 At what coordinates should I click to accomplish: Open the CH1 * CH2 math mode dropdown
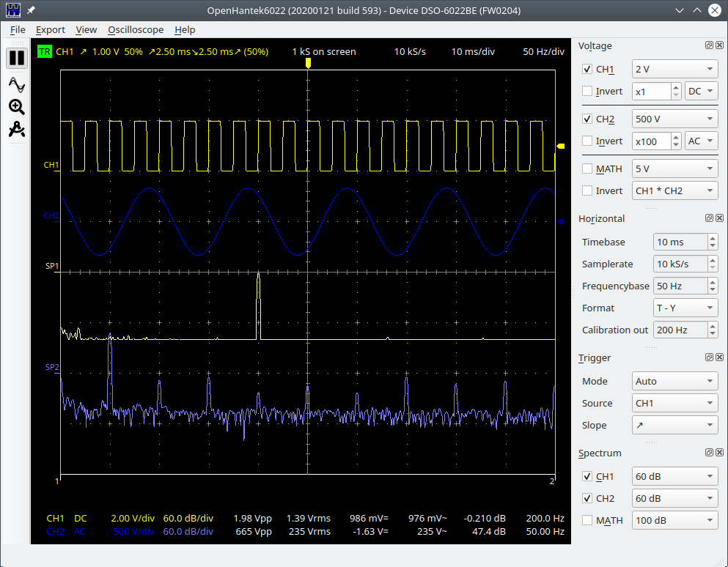tap(674, 190)
